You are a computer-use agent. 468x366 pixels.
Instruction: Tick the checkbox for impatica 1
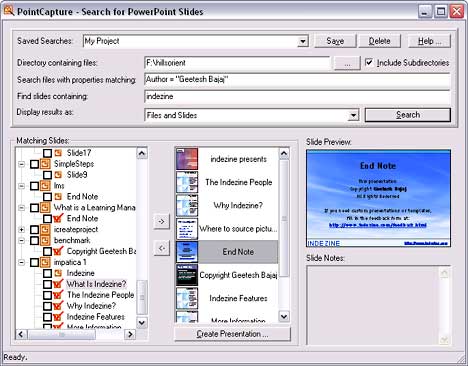[x=34, y=263]
